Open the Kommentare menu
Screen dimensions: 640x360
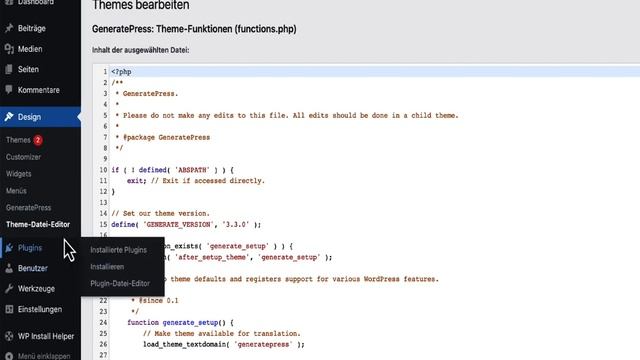point(40,90)
